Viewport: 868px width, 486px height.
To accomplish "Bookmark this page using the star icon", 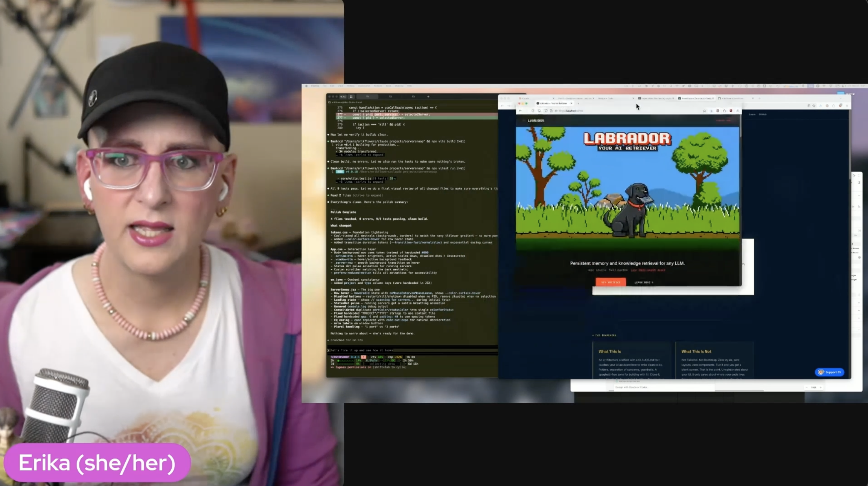I will 704,110.
